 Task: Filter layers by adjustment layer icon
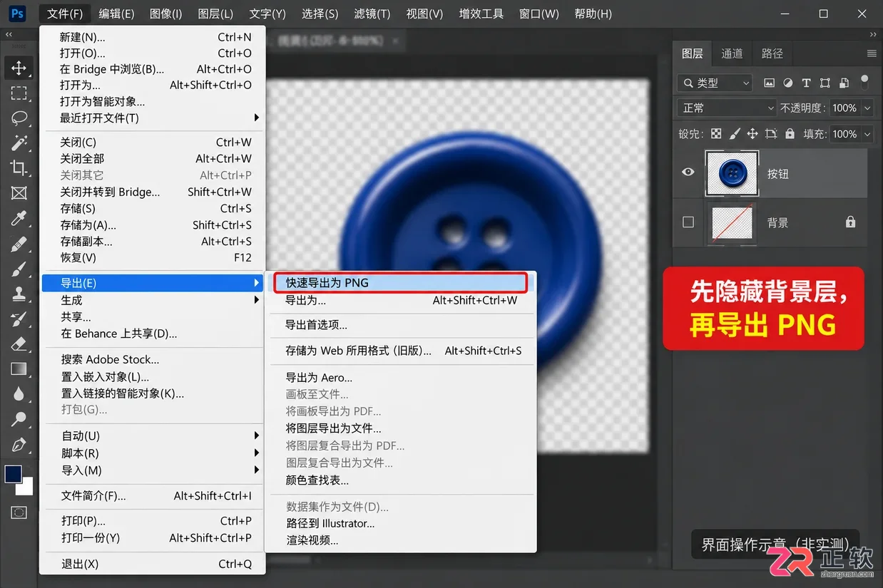[x=787, y=83]
